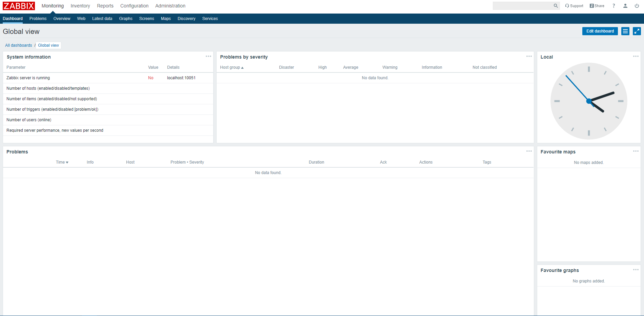Click the Zabbix logo
This screenshot has height=316, width=644.
pos(19,6)
